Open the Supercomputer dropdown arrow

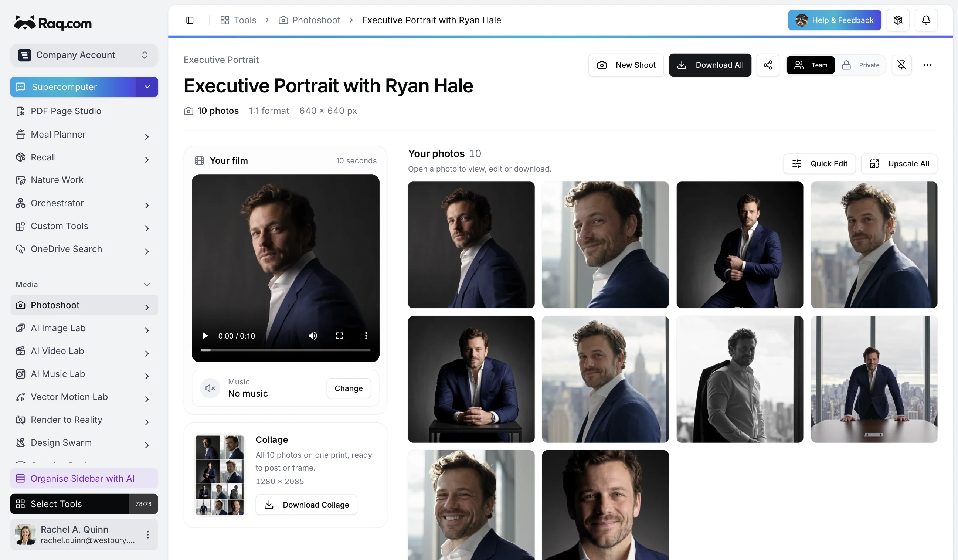tap(147, 87)
